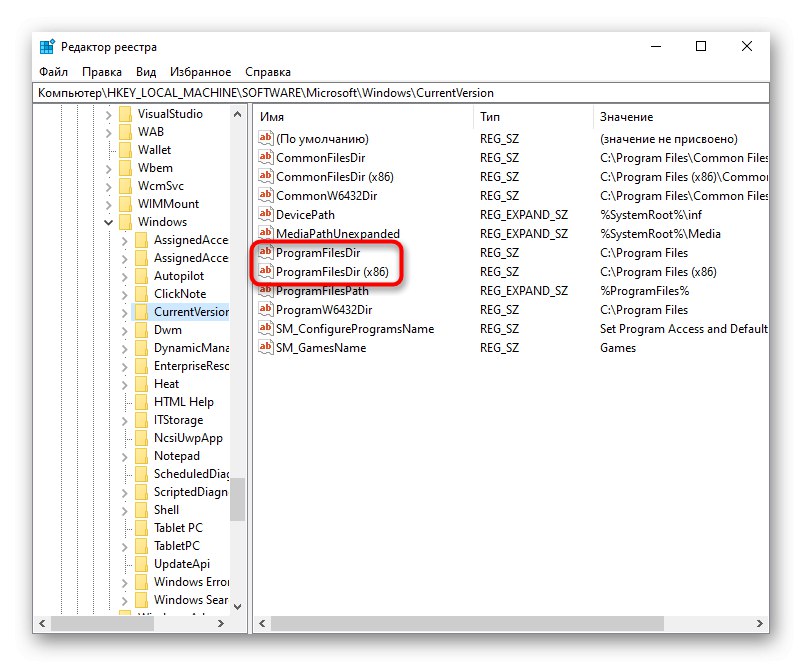Click the Dwm folder icon
802x666 pixels.
pyautogui.click(x=142, y=329)
